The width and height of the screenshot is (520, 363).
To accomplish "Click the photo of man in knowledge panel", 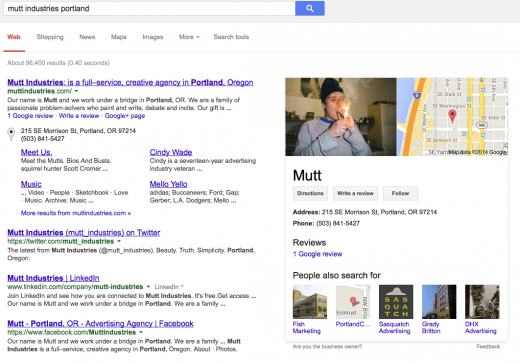I will point(341,117).
